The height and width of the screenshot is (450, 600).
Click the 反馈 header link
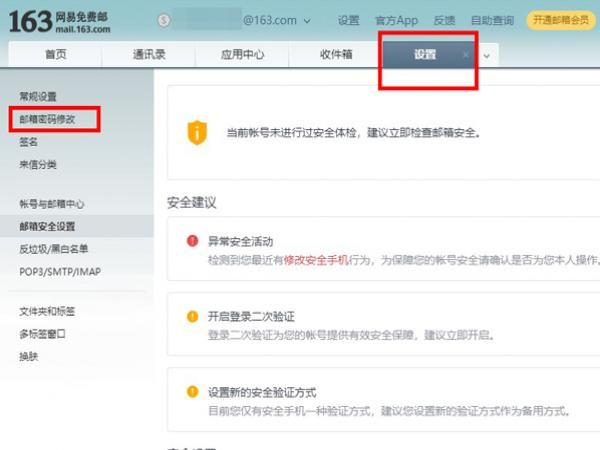click(x=444, y=20)
